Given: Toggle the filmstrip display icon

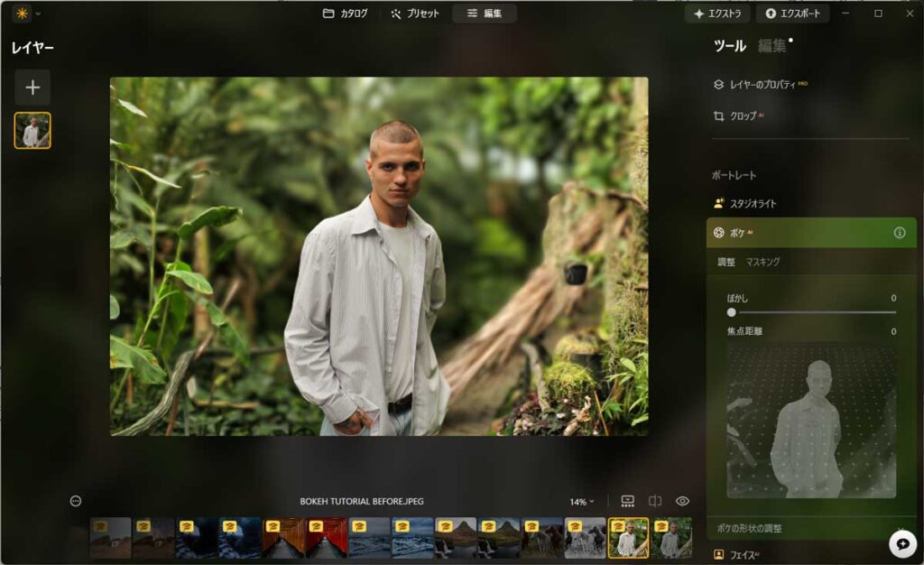Looking at the screenshot, I should pos(628,502).
